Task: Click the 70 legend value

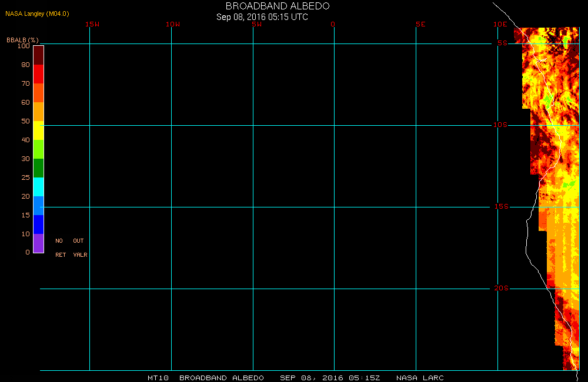Action: 25,83
